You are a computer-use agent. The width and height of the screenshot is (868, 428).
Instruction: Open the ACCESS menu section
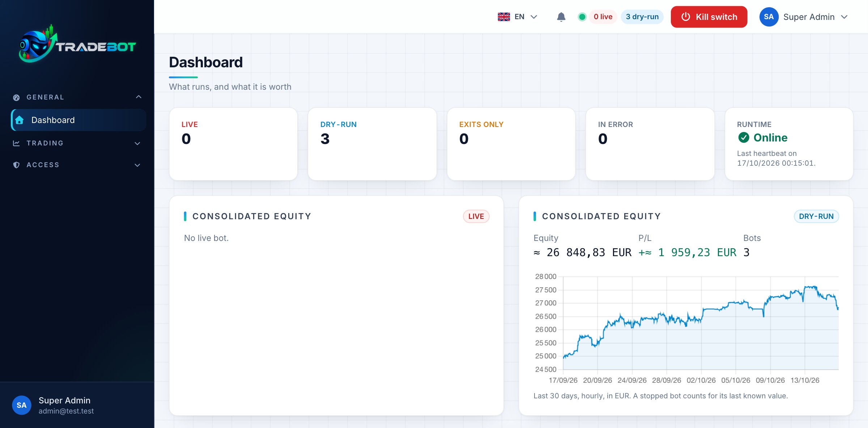(77, 165)
